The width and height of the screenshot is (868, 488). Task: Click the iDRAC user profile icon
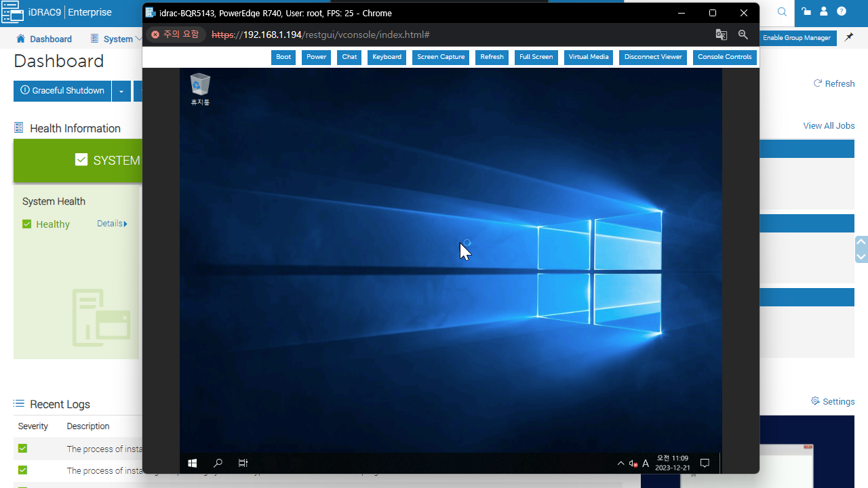[824, 12]
